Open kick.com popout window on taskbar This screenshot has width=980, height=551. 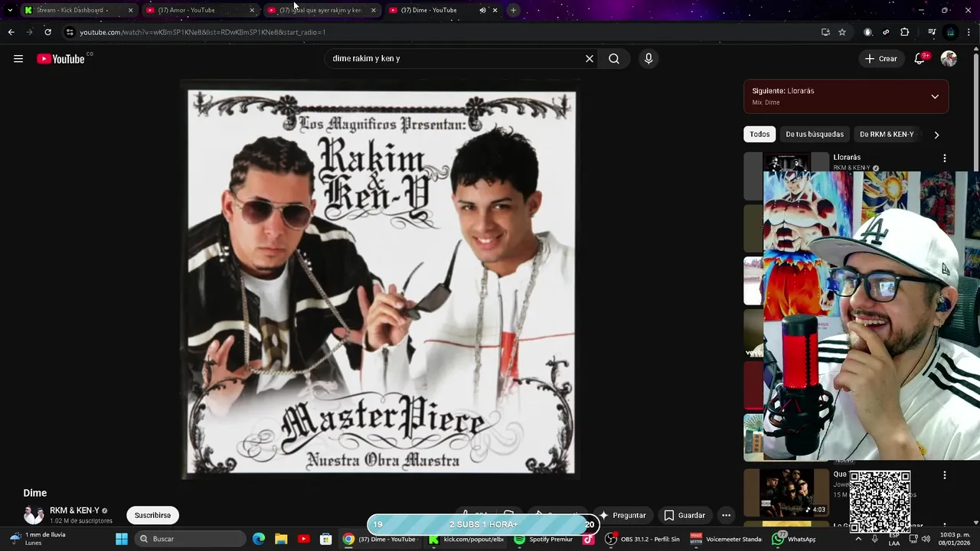pos(465,539)
